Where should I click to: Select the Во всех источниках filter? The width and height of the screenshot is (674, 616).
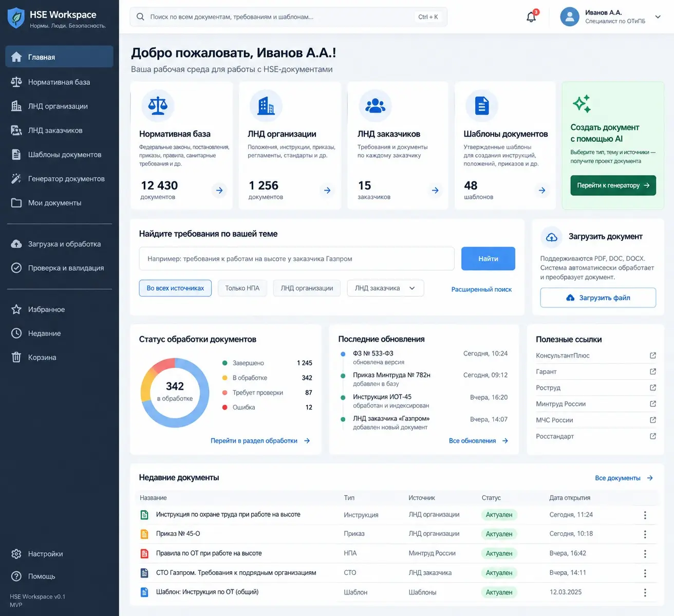pos(175,288)
